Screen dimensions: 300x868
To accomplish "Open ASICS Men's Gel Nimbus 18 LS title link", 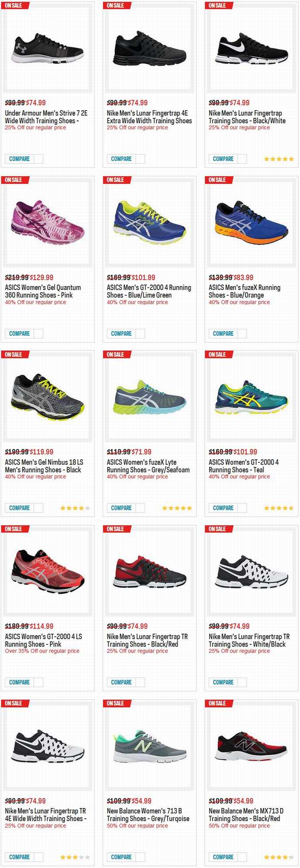I will pos(44,466).
